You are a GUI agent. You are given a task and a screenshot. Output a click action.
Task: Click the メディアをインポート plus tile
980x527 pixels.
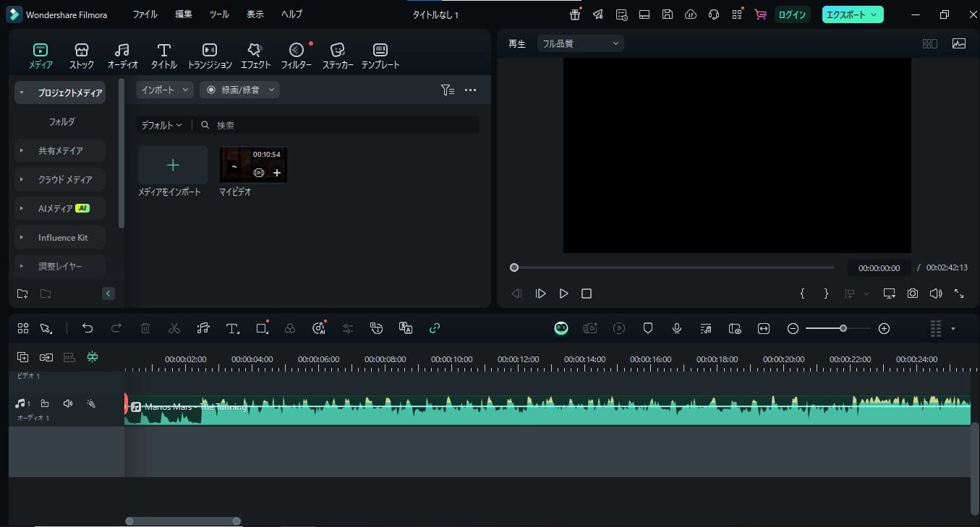[x=173, y=165]
